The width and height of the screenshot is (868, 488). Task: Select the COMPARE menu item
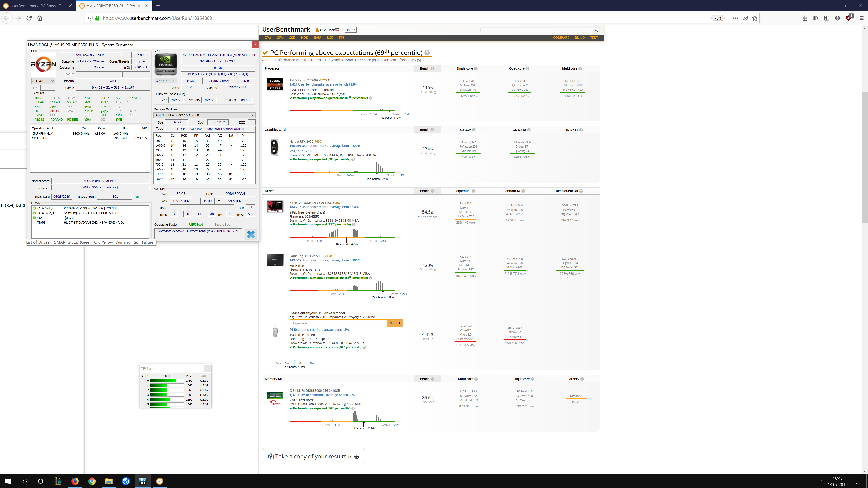point(561,38)
